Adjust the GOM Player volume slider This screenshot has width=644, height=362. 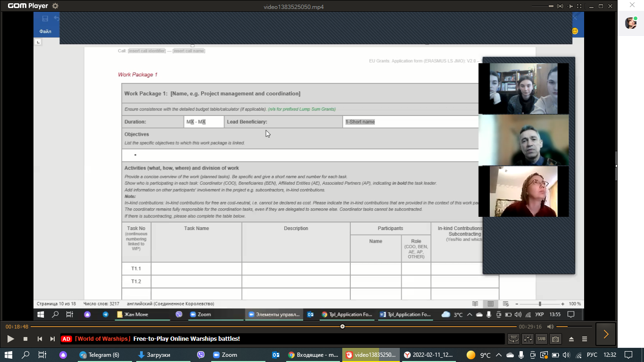pos(574,327)
